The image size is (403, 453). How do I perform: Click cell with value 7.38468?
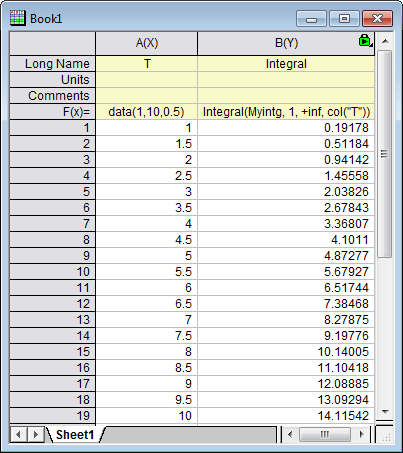point(286,304)
